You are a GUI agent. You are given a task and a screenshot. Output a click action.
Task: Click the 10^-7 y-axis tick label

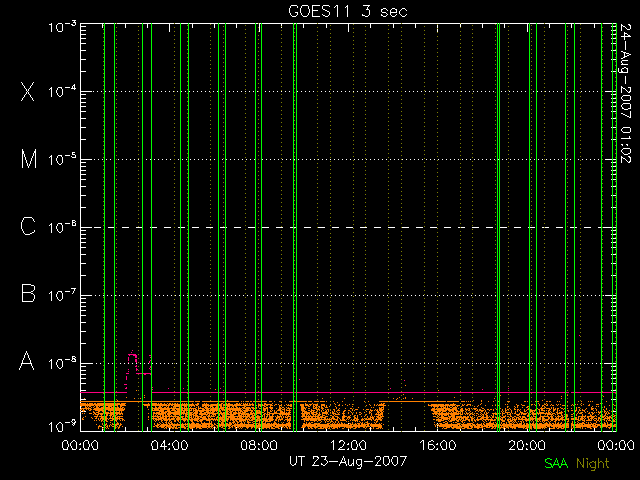point(62,295)
